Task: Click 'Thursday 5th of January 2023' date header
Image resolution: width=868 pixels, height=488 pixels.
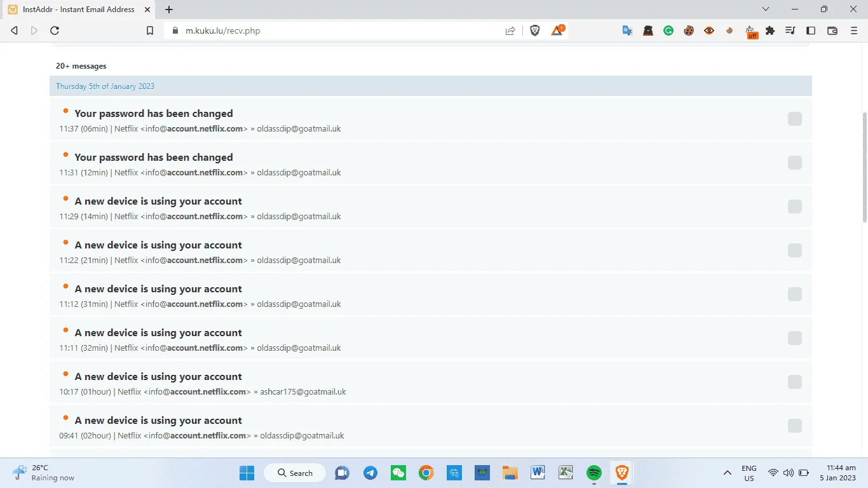Action: pos(105,86)
